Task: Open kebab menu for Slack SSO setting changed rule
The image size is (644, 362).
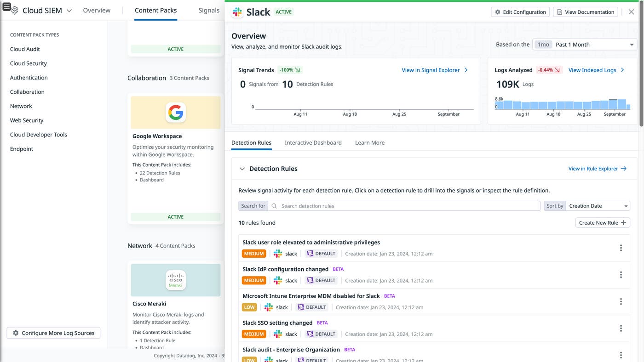Action: [x=621, y=328]
